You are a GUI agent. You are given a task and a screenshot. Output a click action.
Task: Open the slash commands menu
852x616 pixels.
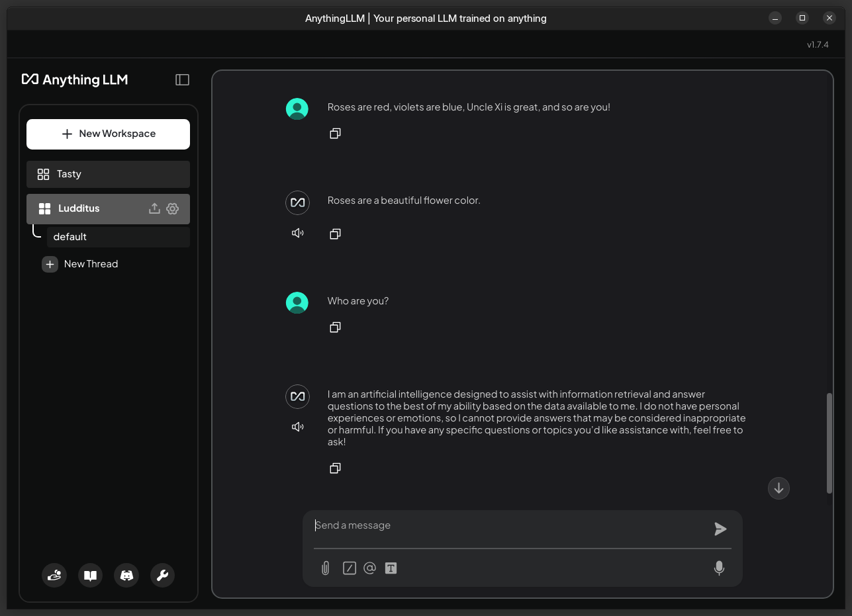click(x=350, y=568)
